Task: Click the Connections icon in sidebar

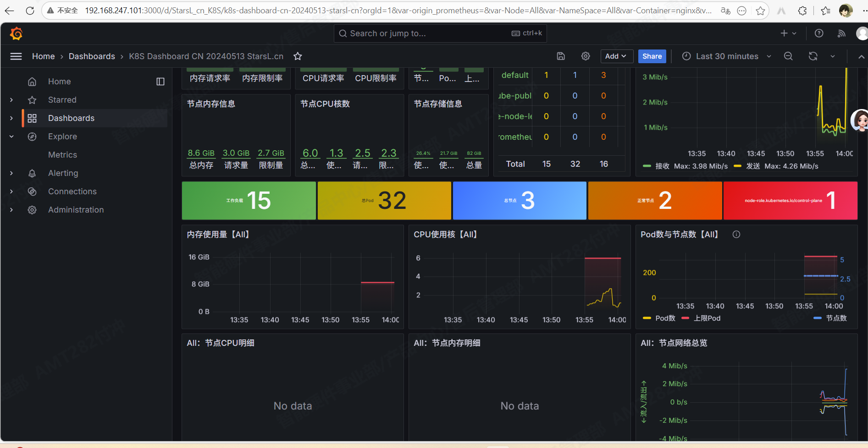Action: [x=32, y=191]
